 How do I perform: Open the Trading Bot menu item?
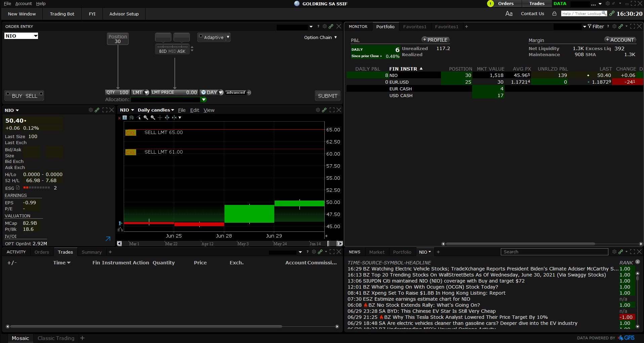62,14
